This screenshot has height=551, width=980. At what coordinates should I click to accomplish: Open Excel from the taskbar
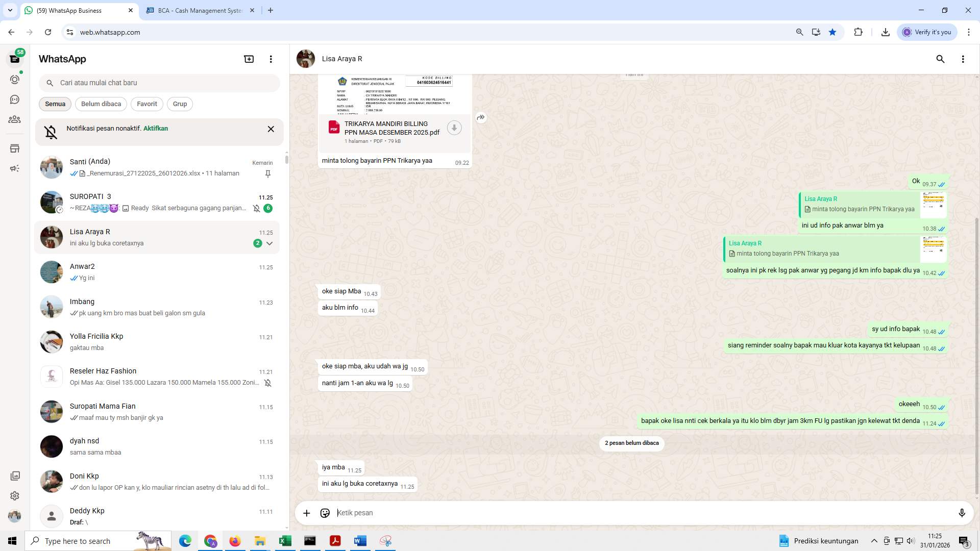285,541
